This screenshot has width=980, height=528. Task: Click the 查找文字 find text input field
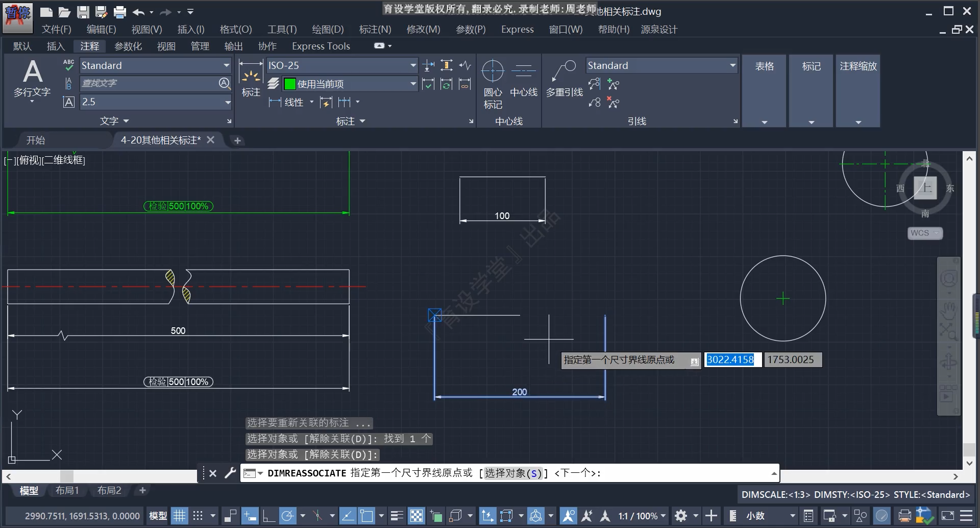tap(149, 83)
